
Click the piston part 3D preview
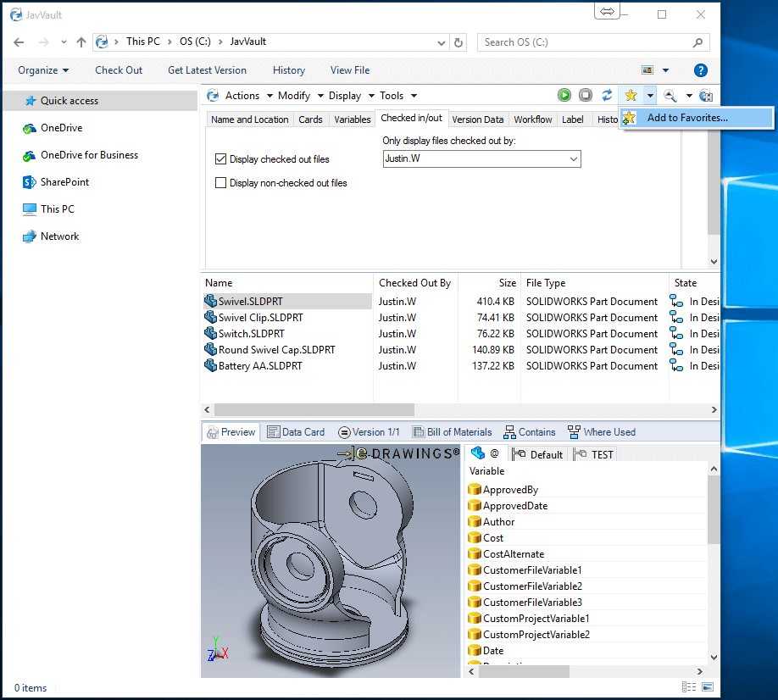pyautogui.click(x=331, y=561)
